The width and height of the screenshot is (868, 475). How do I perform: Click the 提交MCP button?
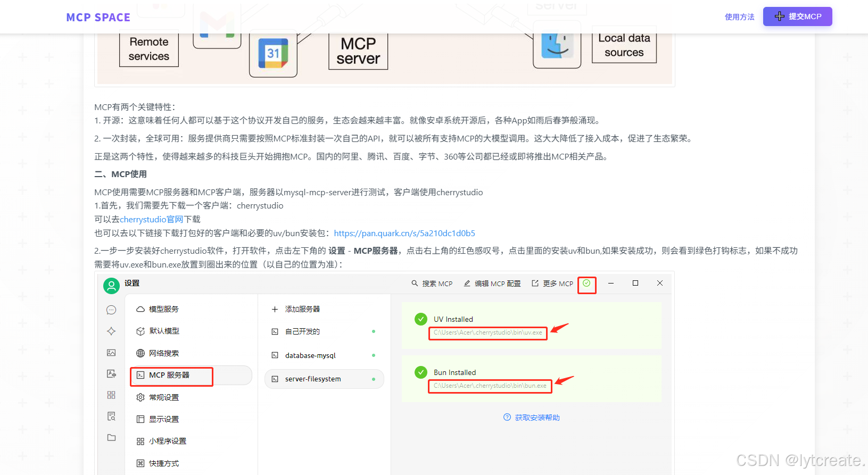(797, 16)
